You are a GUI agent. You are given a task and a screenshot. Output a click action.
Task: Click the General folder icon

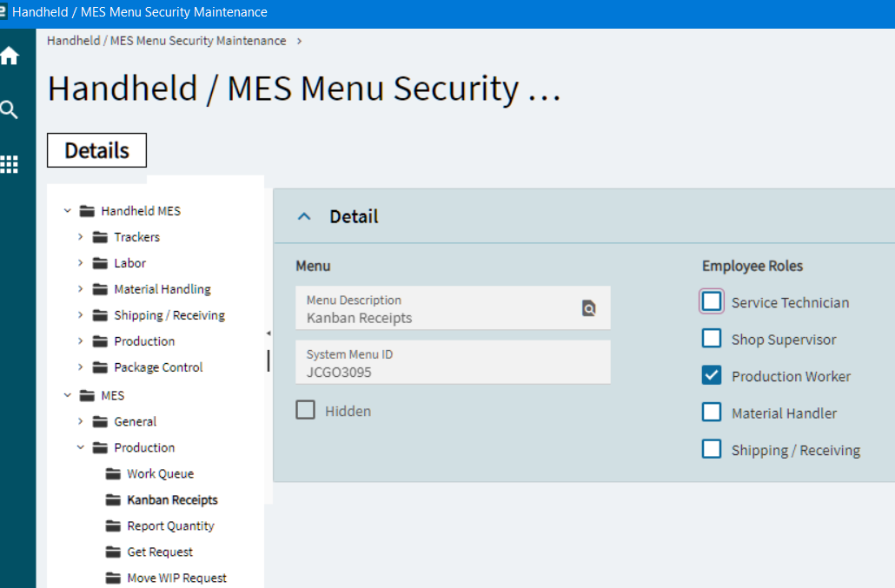100,422
